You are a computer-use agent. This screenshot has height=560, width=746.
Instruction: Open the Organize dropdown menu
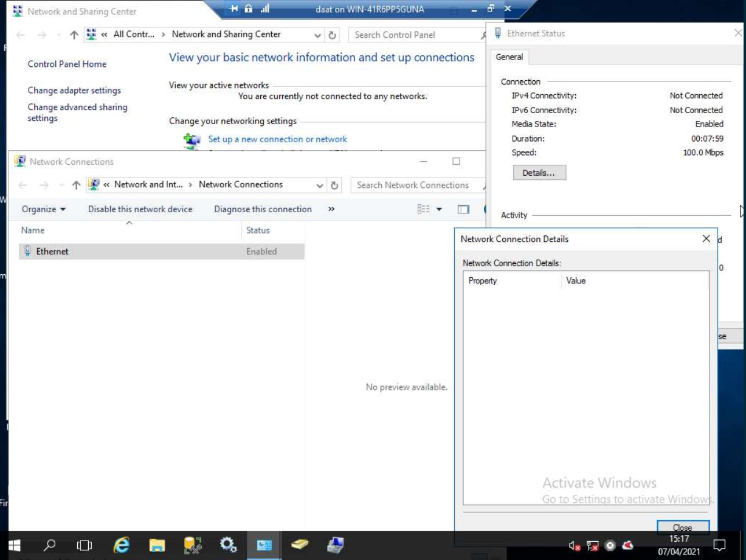pyautogui.click(x=43, y=209)
